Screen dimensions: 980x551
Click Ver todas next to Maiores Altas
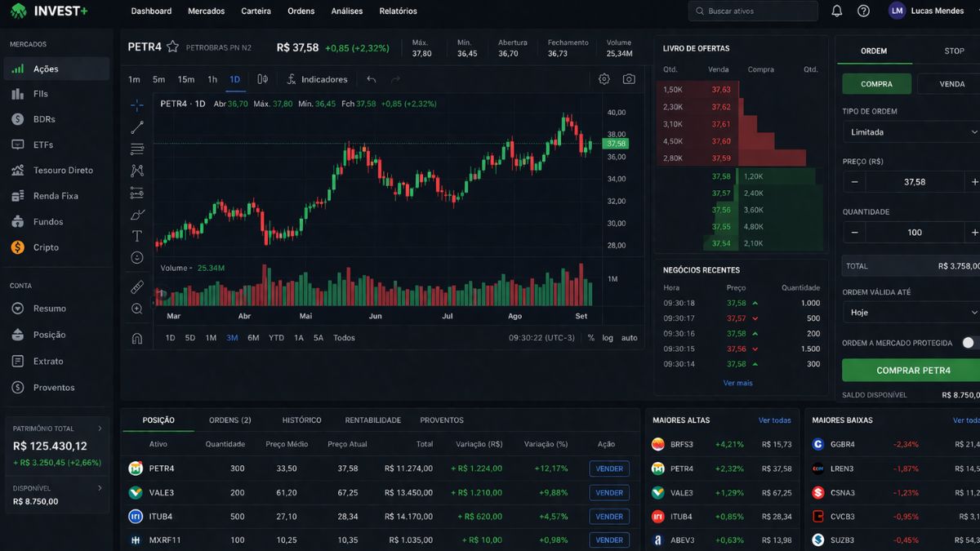click(774, 420)
